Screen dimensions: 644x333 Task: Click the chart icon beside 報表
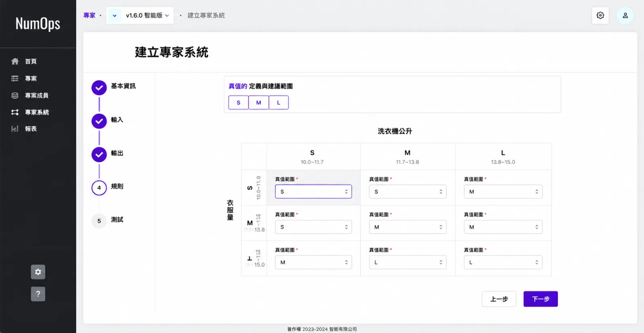tap(15, 129)
